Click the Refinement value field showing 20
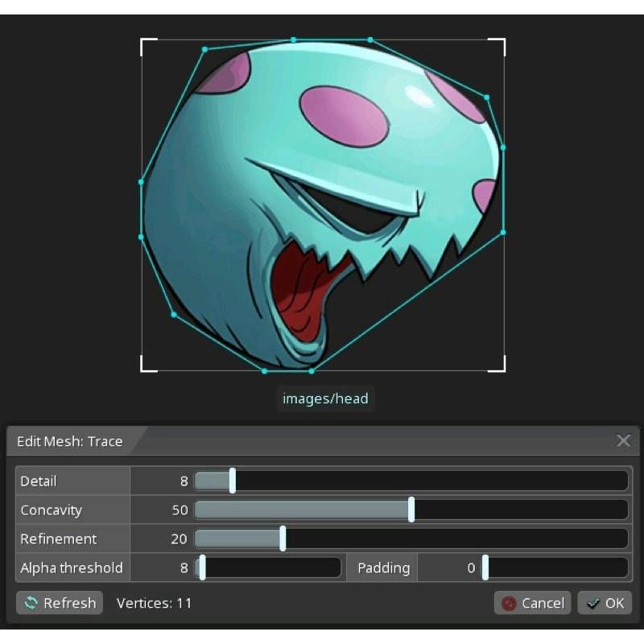 tap(163, 539)
